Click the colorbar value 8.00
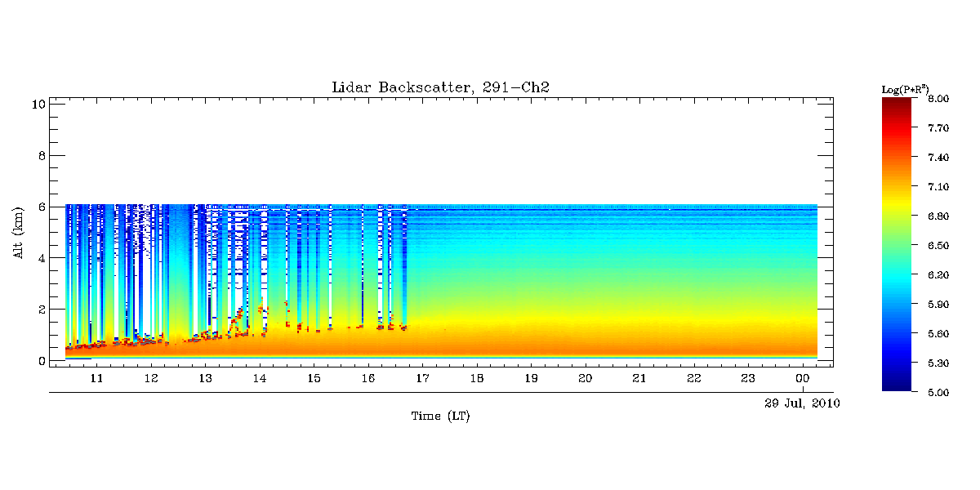980x490 pixels. click(x=938, y=99)
